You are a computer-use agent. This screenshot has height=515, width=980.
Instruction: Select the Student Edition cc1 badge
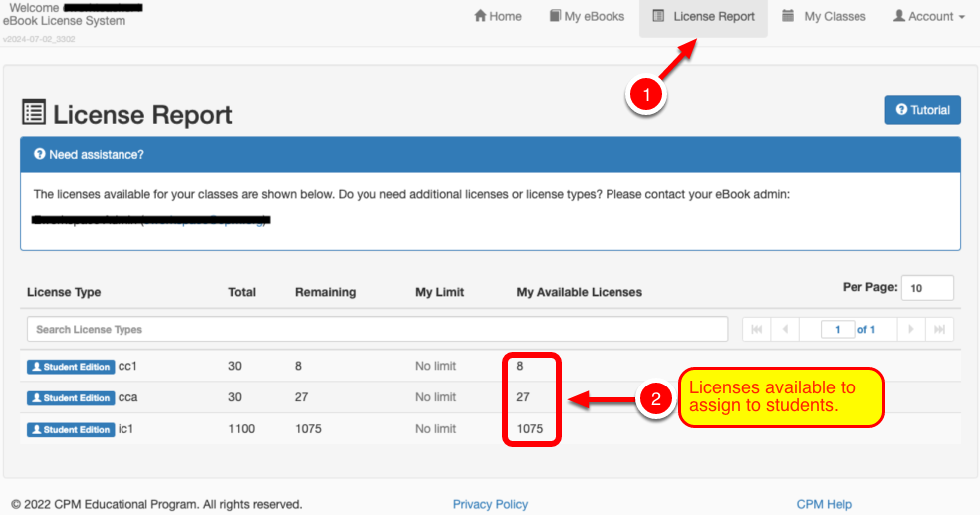(x=71, y=367)
